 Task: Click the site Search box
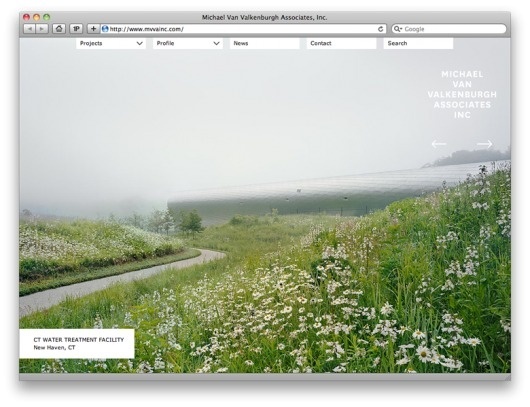(x=418, y=43)
